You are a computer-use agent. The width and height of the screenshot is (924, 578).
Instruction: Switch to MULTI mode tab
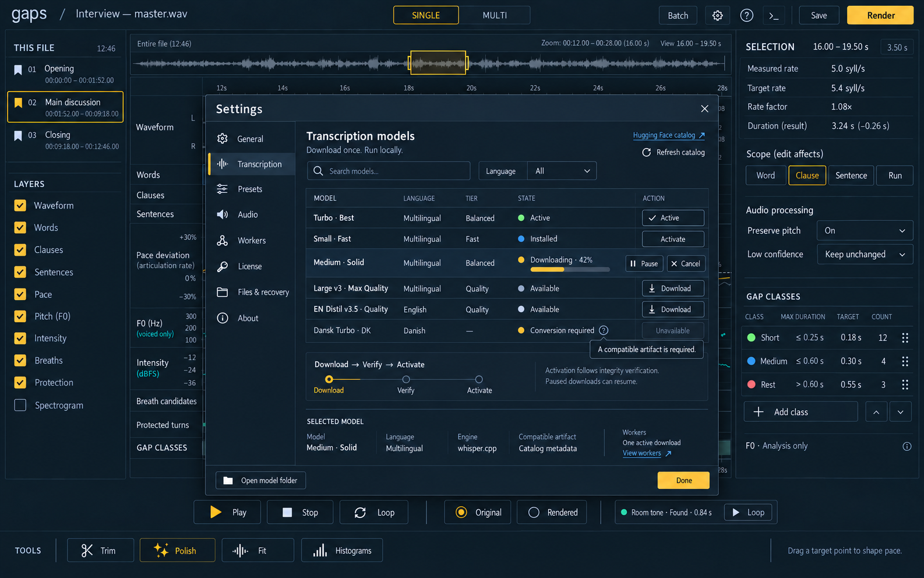point(495,15)
